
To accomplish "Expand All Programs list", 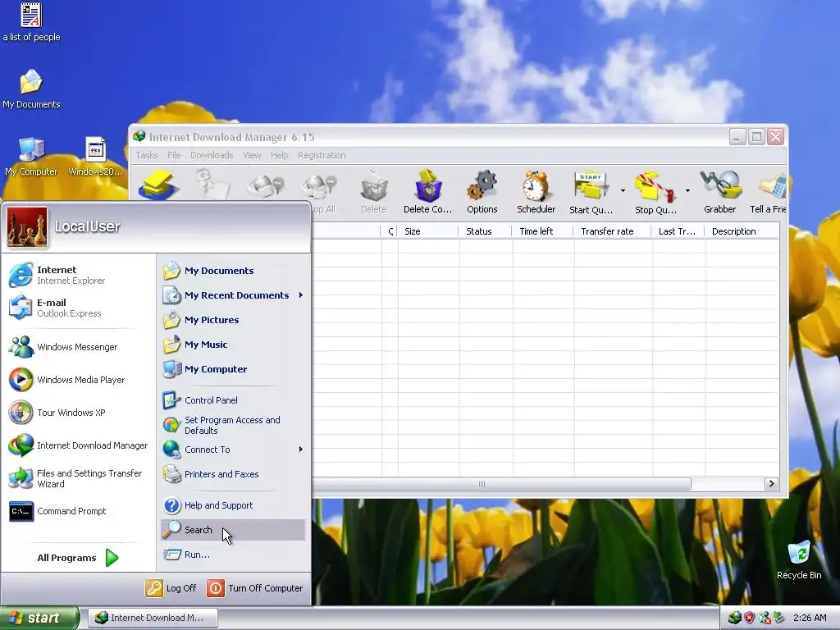I will [78, 558].
